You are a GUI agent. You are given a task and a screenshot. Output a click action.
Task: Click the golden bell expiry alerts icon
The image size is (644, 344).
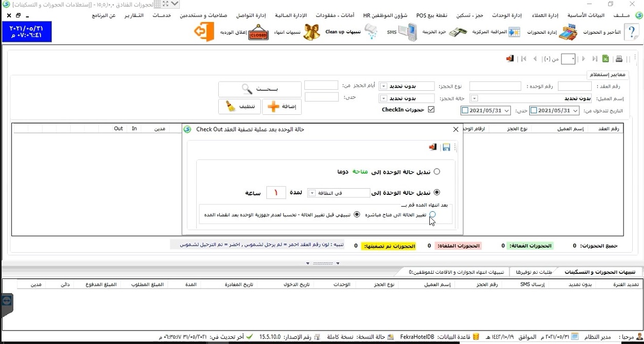[311, 32]
